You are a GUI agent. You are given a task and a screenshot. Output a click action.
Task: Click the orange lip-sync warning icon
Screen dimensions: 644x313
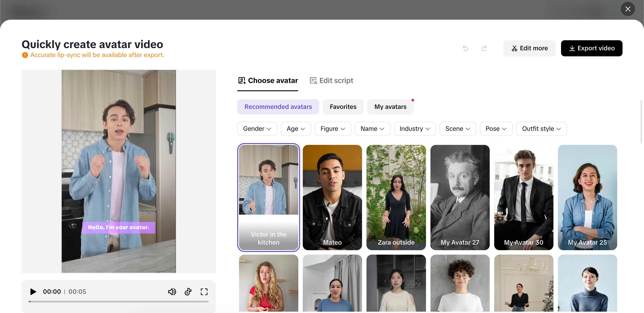[x=25, y=55]
